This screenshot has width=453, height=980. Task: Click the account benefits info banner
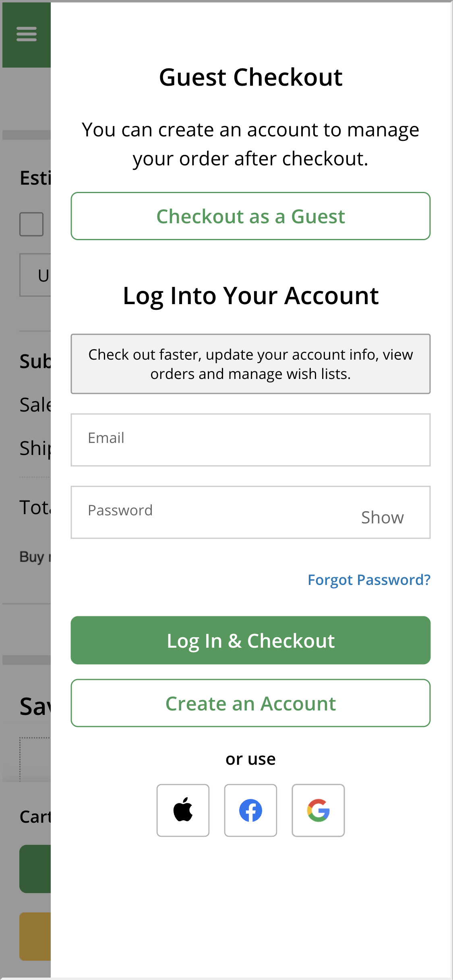click(250, 363)
